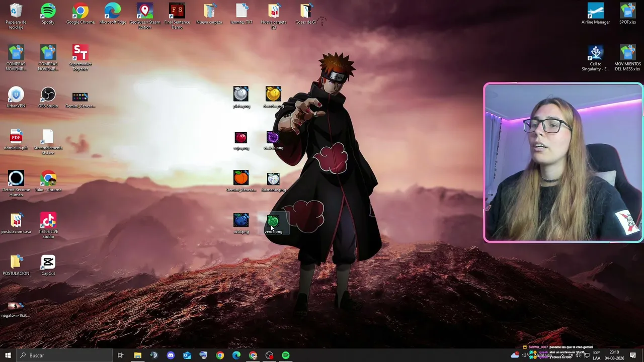Select the diamante.png image file

pos(273,181)
